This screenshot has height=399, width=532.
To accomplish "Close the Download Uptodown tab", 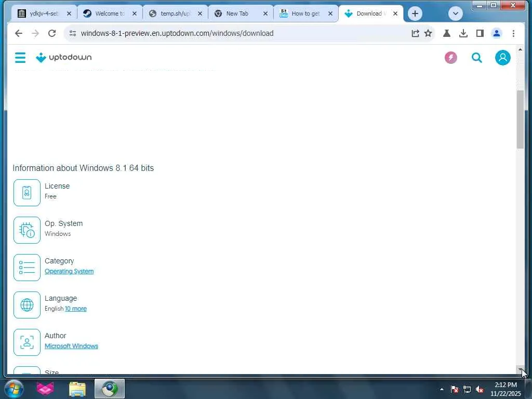I will 395,14.
